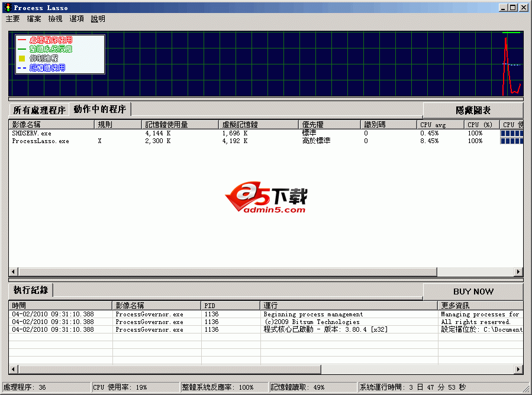Image resolution: width=532 pixels, height=395 pixels.
Task: Select the ProcessLasso.exe process row
Action: [41, 141]
